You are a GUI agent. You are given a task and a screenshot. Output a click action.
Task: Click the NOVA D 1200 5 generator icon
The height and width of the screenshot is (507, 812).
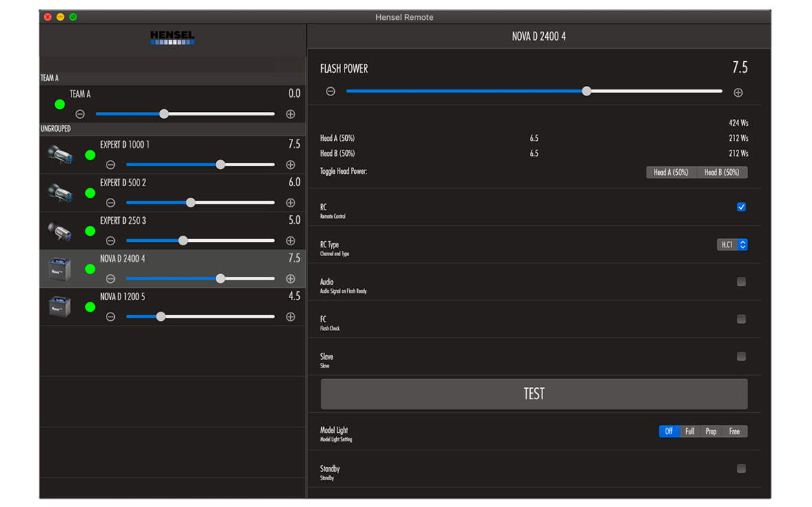pos(60,306)
